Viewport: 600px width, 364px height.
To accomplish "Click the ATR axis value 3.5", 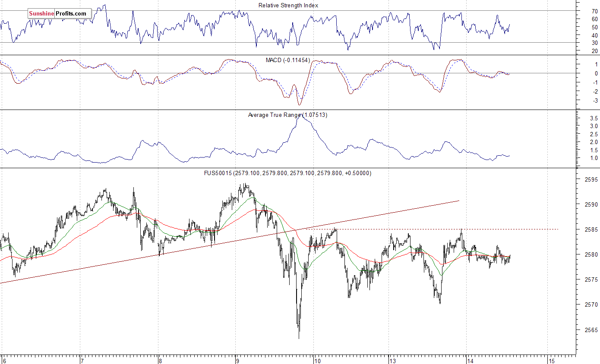I will (594, 118).
